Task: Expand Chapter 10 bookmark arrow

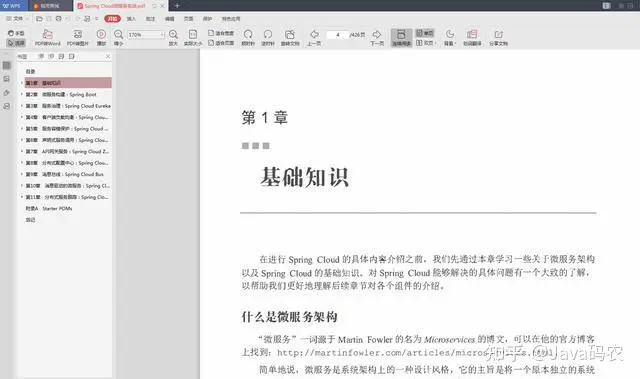Action: tap(22, 186)
